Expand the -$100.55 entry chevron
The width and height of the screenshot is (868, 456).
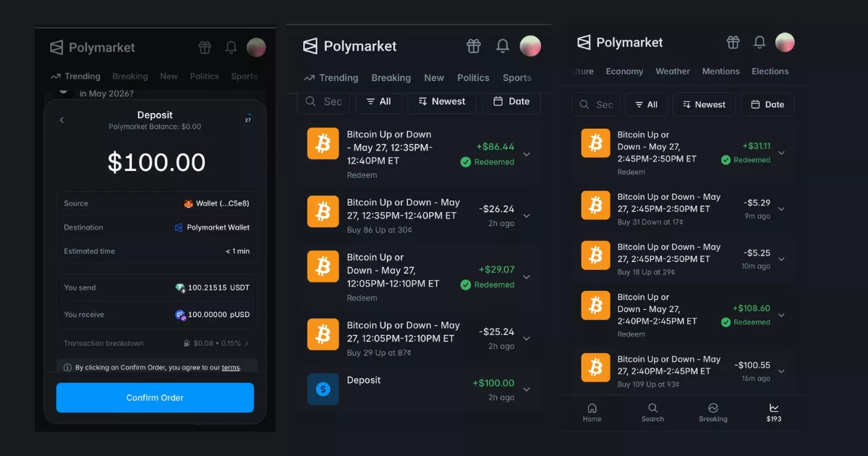(x=781, y=371)
